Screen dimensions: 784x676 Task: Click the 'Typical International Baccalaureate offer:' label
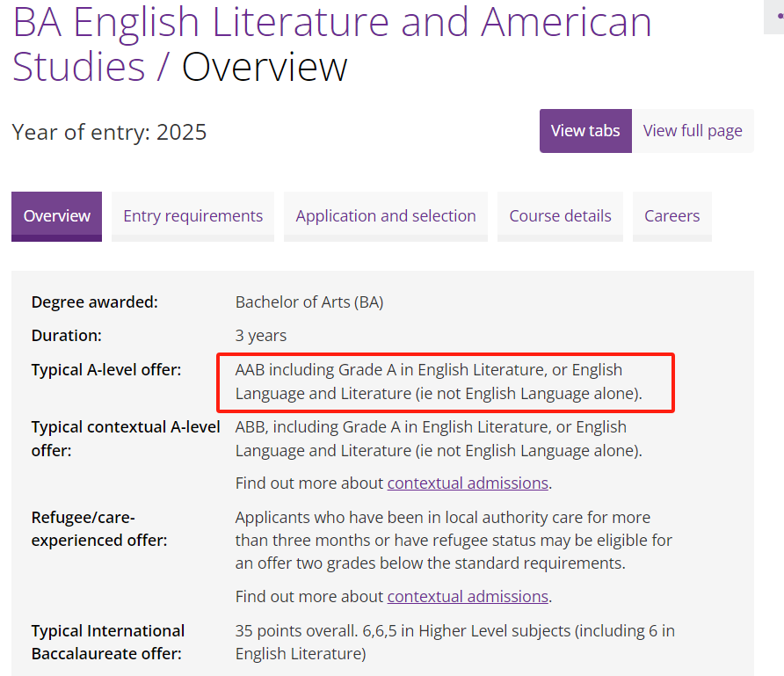tap(108, 642)
